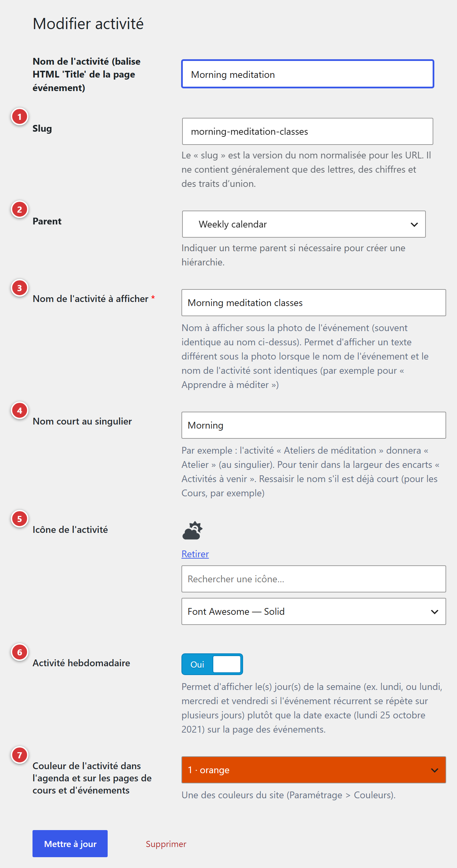The width and height of the screenshot is (457, 868).
Task: Click red numbered badge 5 near Icône
Action: click(x=20, y=519)
